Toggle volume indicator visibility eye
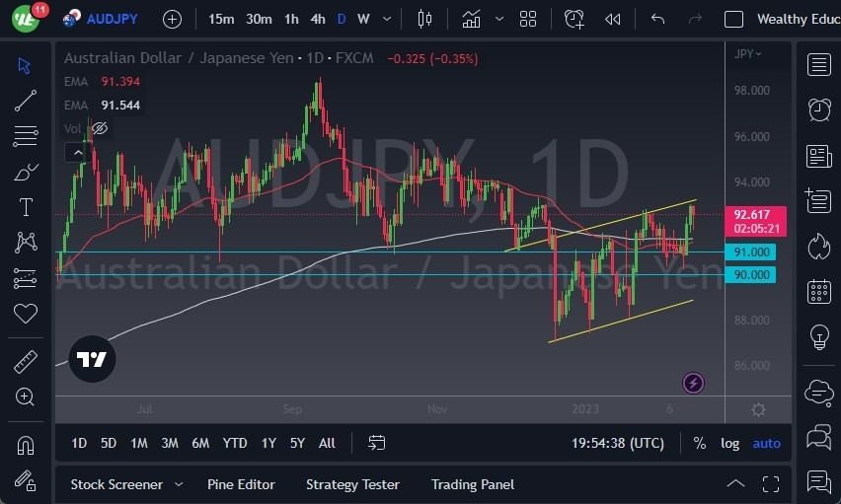The image size is (841, 504). point(100,128)
